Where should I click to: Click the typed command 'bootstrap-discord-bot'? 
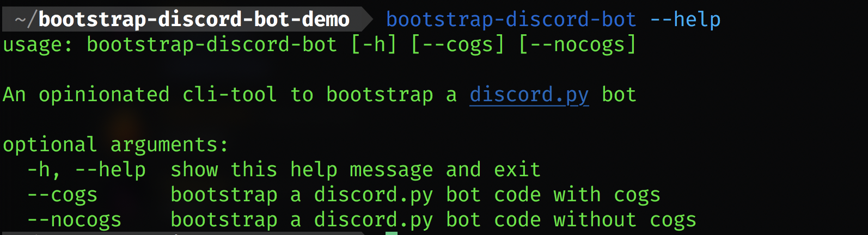[x=511, y=20]
